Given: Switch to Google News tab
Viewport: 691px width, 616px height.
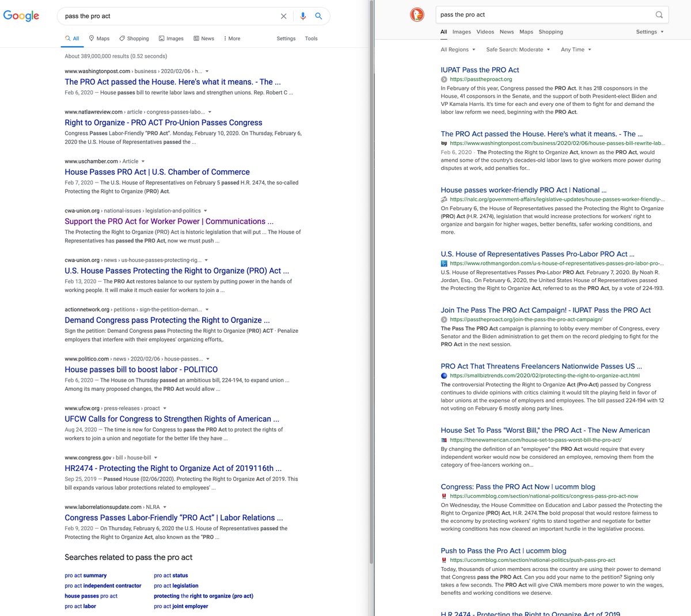Looking at the screenshot, I should [x=204, y=39].
